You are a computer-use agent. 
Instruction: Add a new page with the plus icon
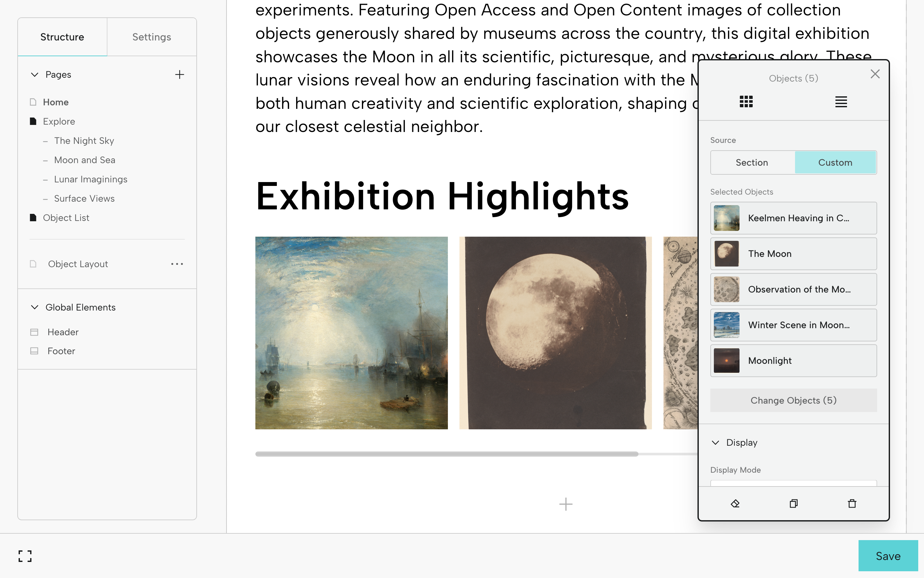pos(179,74)
